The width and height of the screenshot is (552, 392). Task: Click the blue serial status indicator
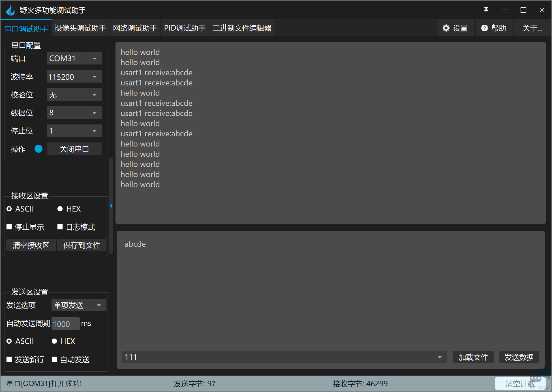pyautogui.click(x=38, y=149)
